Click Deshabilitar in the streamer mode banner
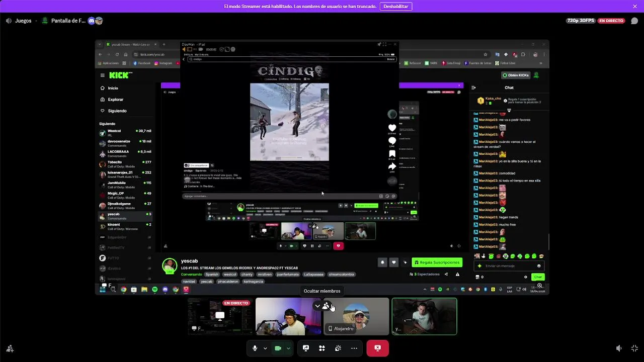The image size is (644, 362). [x=396, y=7]
